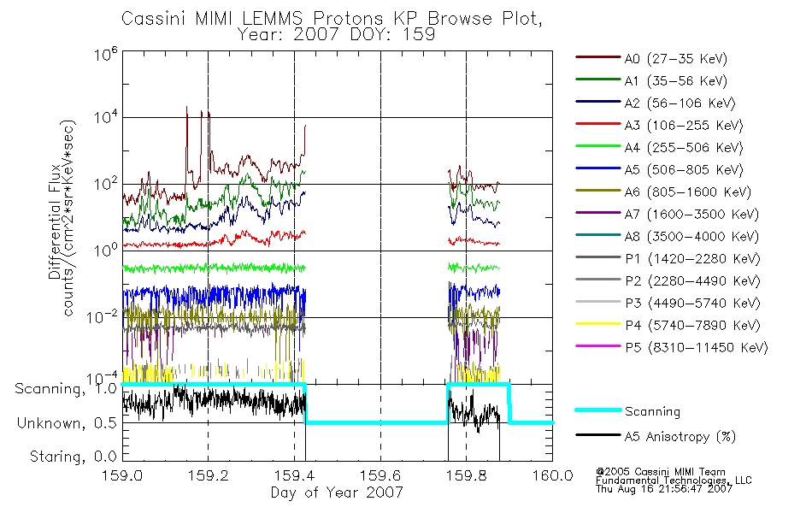Click the 160.0 x-axis tick label
Screen dimensions: 812x513
552,475
